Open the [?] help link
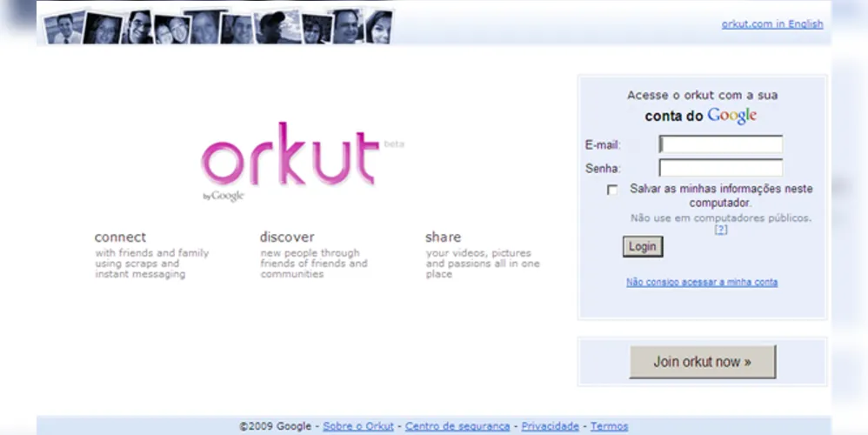 tap(721, 229)
